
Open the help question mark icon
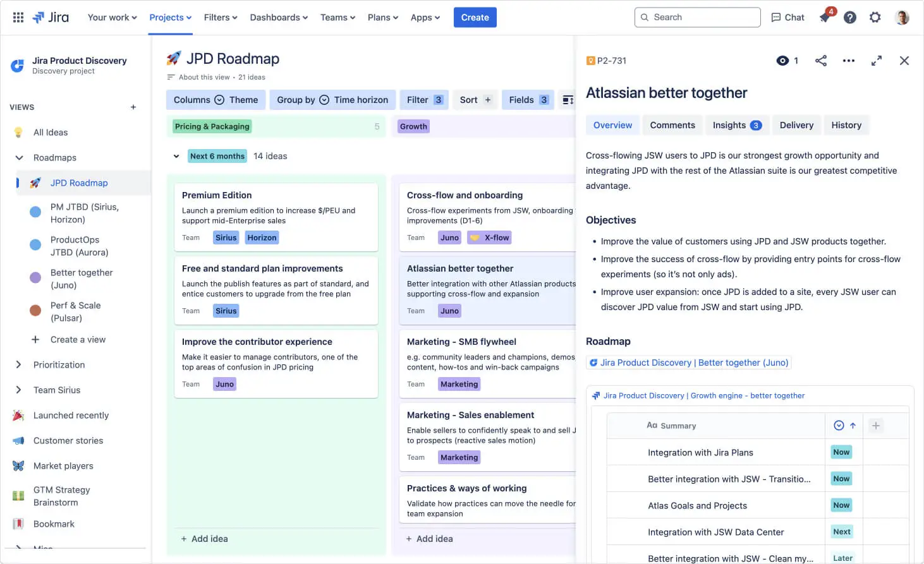[x=850, y=17]
